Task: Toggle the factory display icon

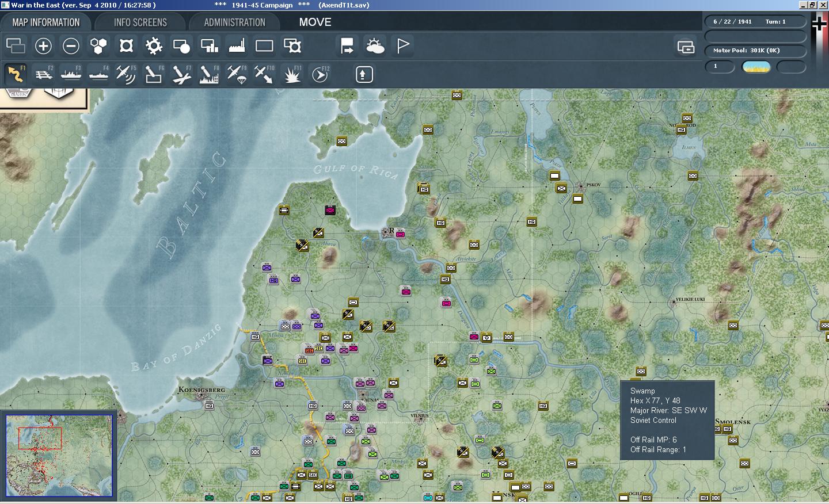Action: pyautogui.click(x=237, y=45)
